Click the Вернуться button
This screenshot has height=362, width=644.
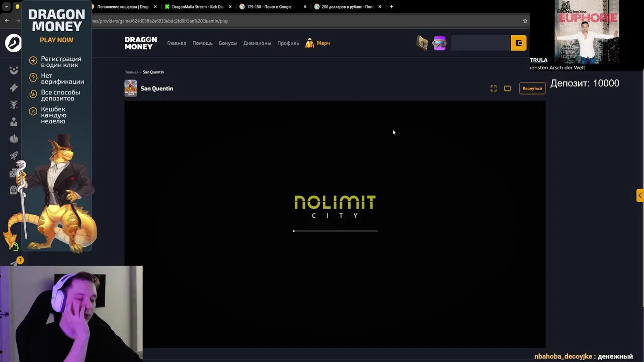tap(532, 88)
